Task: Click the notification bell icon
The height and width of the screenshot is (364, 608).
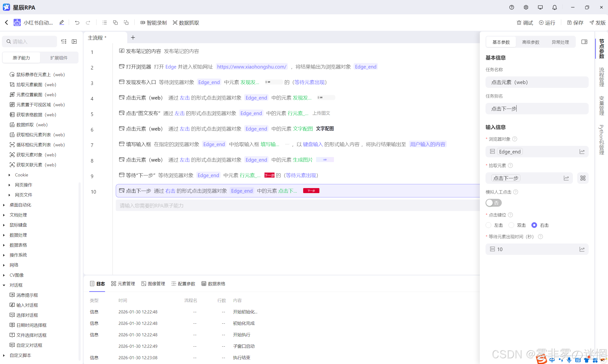Action: 554,7
